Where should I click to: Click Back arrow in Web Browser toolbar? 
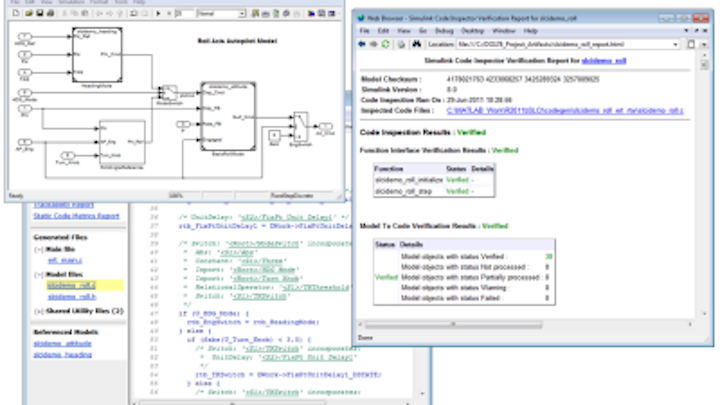click(362, 44)
